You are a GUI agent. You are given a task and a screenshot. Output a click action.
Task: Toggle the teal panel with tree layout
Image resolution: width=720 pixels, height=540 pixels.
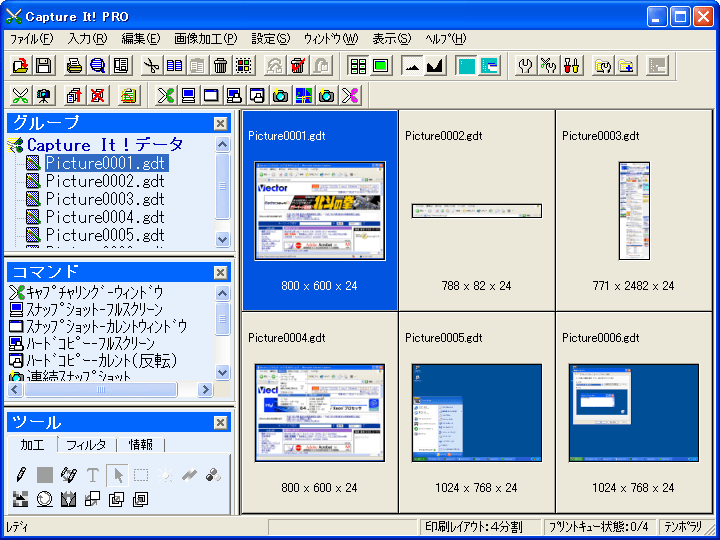[489, 66]
